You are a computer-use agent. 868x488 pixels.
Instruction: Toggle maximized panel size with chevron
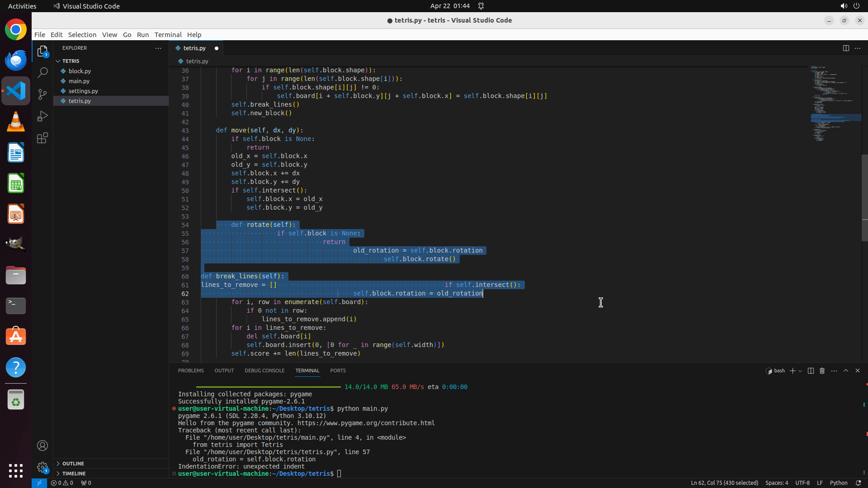click(x=846, y=371)
